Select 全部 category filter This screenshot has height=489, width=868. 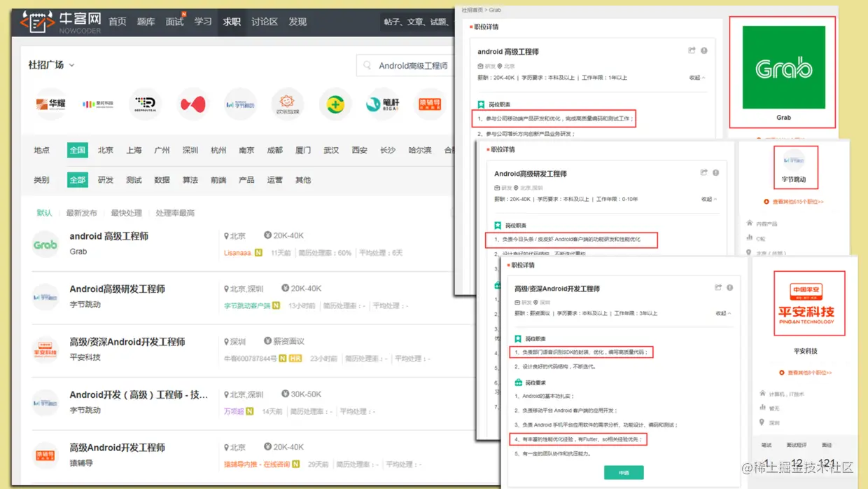pos(78,180)
